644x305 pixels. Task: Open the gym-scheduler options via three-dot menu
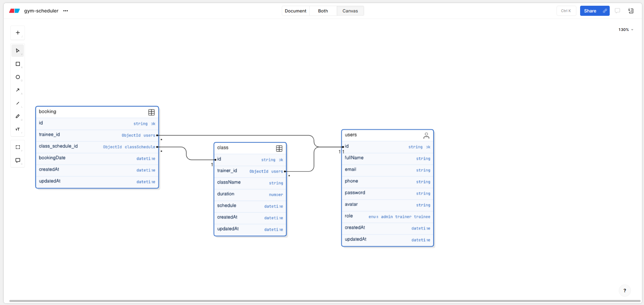[x=65, y=11]
